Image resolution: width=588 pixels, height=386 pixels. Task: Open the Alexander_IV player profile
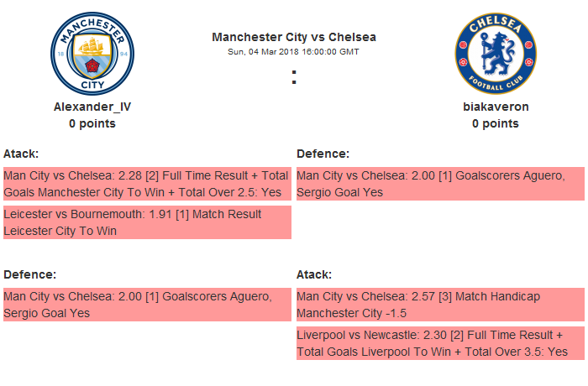tap(92, 107)
